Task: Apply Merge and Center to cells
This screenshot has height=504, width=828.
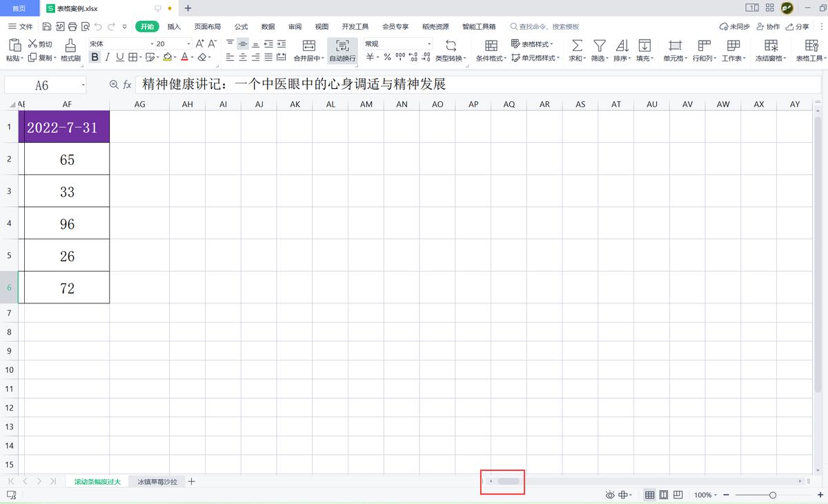Action: tap(308, 48)
